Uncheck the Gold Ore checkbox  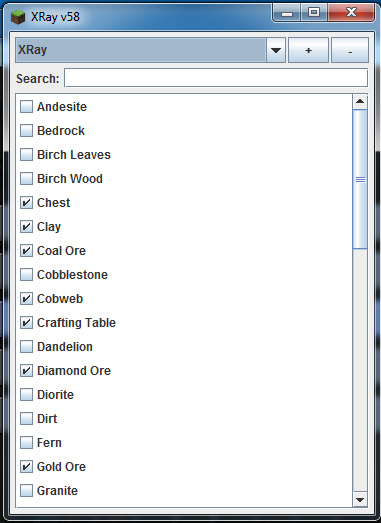coord(26,467)
